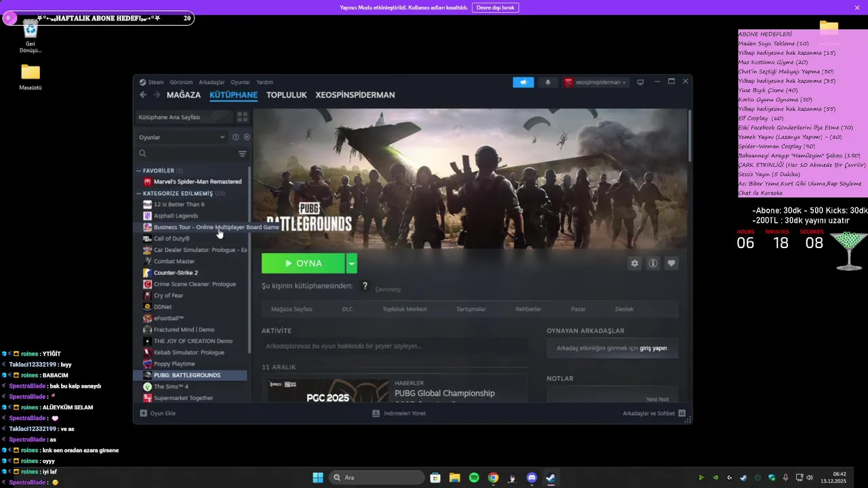The width and height of the screenshot is (868, 488).
Task: Select Asphalt Legends in library list
Action: coord(176,216)
